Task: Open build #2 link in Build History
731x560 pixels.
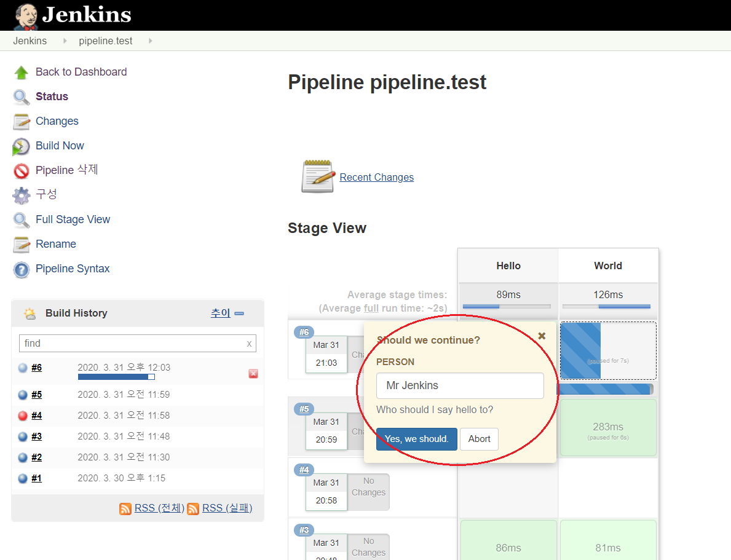Action: (37, 457)
